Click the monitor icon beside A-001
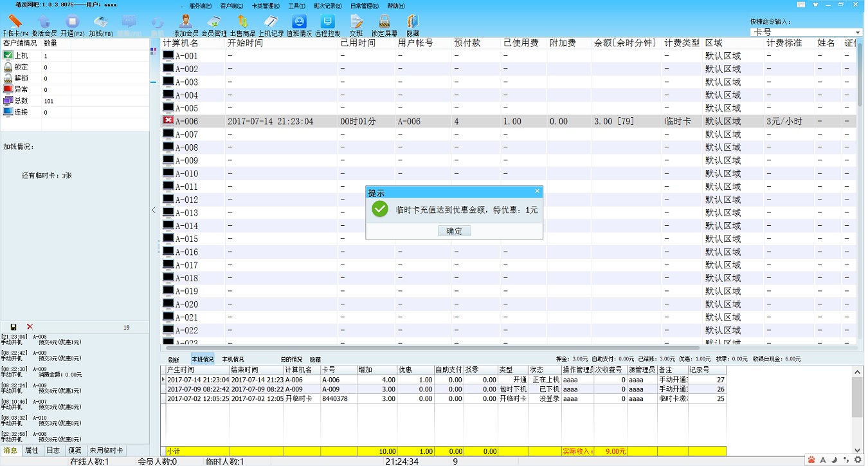The image size is (868, 466). tap(168, 56)
